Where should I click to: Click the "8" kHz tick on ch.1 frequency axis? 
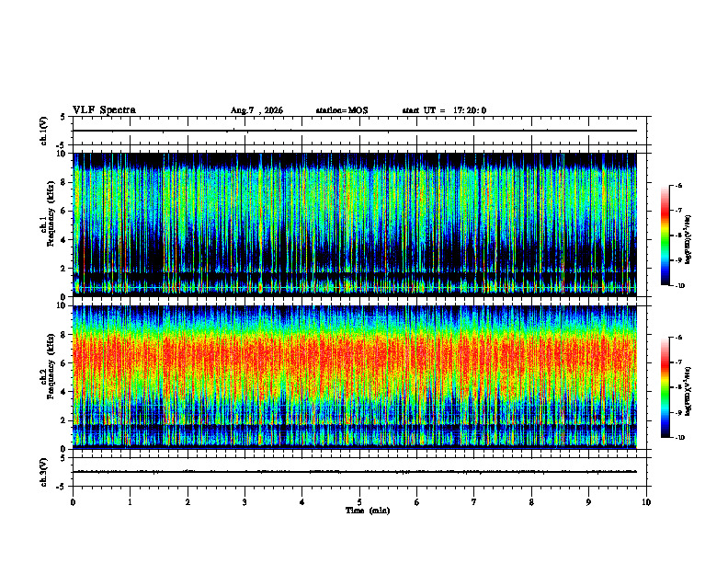click(x=64, y=182)
